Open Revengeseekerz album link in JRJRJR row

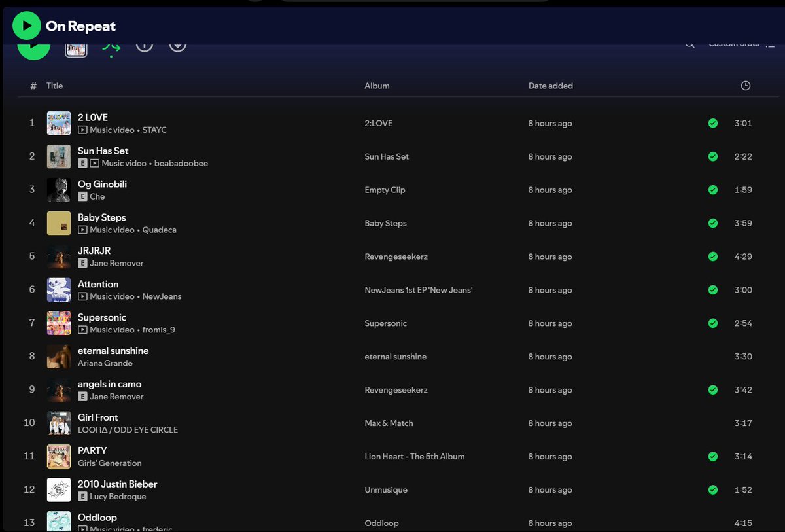(396, 257)
